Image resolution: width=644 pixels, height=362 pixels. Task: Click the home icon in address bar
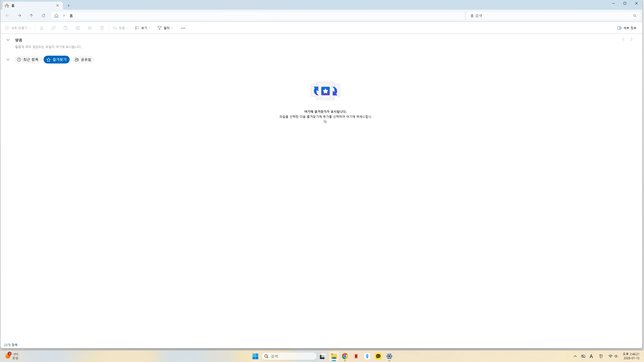pyautogui.click(x=56, y=16)
